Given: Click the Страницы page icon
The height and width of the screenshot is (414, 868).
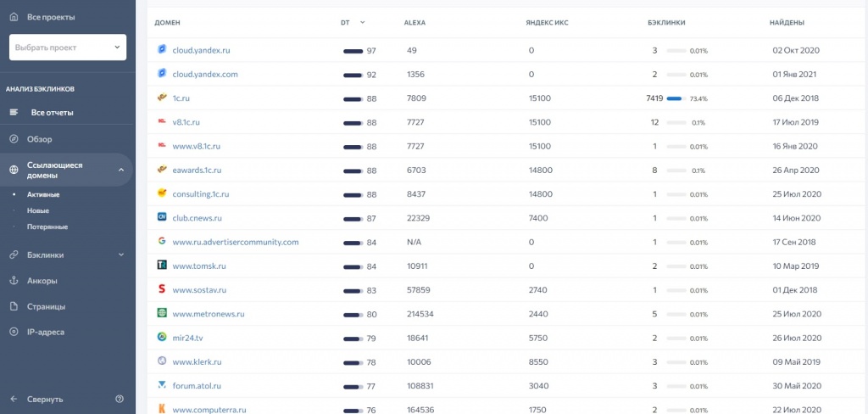Looking at the screenshot, I should pos(14,306).
